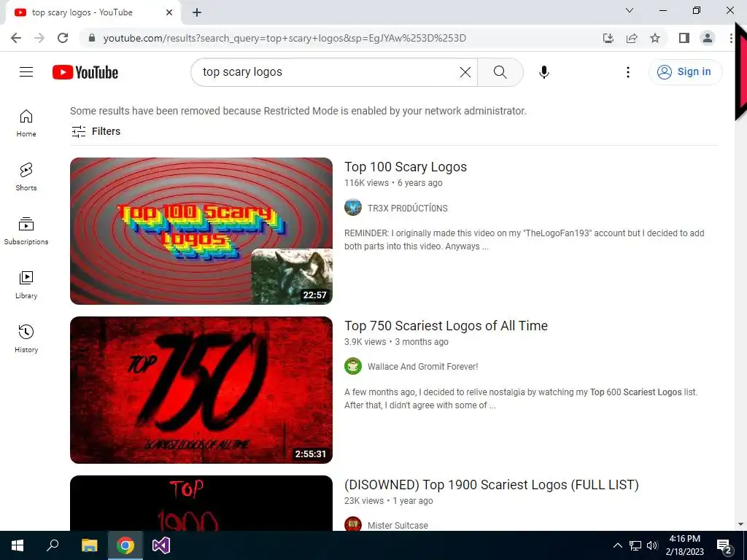Open YouTube settings three-dot menu

(x=628, y=72)
